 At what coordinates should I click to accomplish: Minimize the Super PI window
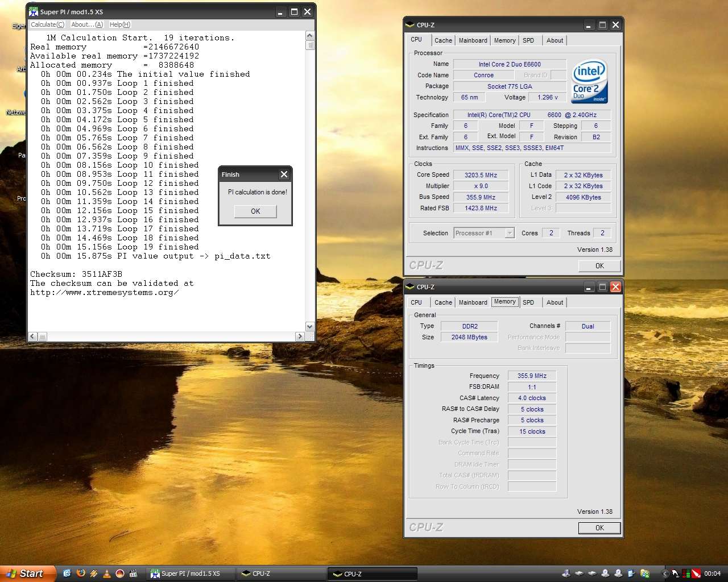[x=281, y=11]
